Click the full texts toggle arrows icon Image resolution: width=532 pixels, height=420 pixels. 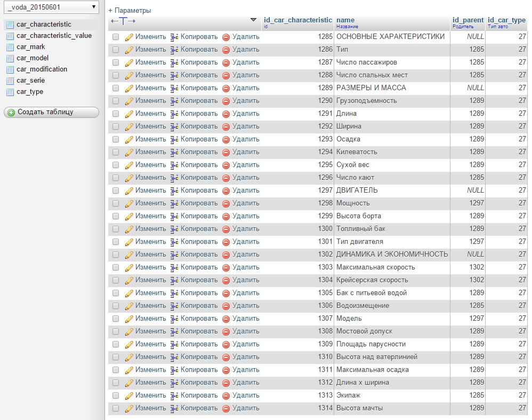(123, 21)
